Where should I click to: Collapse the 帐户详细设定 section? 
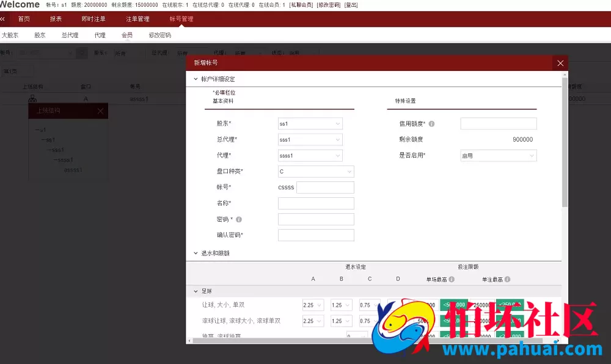tap(196, 78)
